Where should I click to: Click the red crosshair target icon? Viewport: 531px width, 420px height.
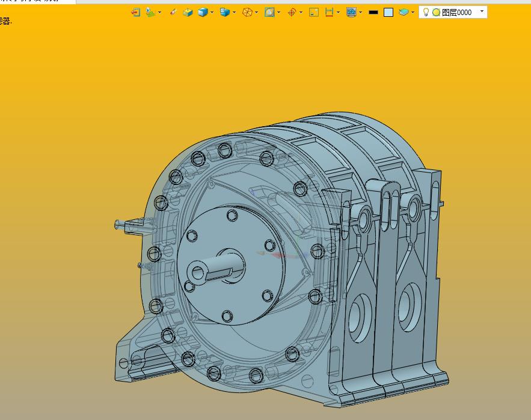292,12
